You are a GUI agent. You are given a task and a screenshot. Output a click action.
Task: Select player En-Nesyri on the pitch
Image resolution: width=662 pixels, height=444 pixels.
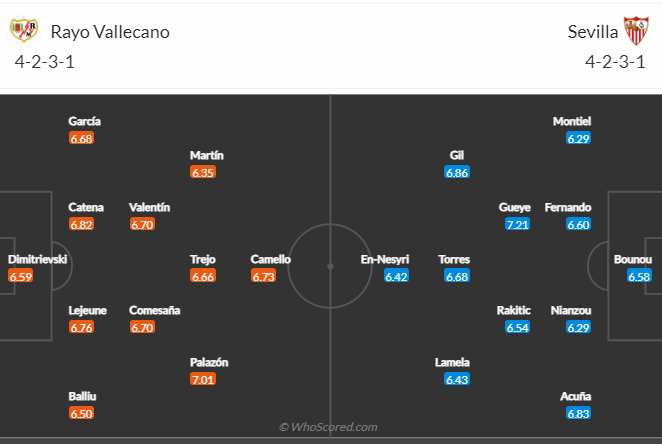pos(385,259)
